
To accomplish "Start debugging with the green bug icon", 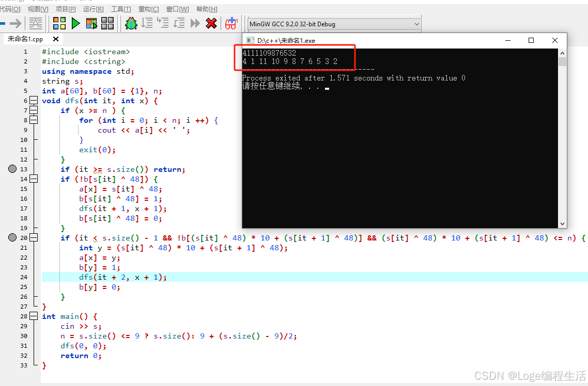I will (131, 24).
